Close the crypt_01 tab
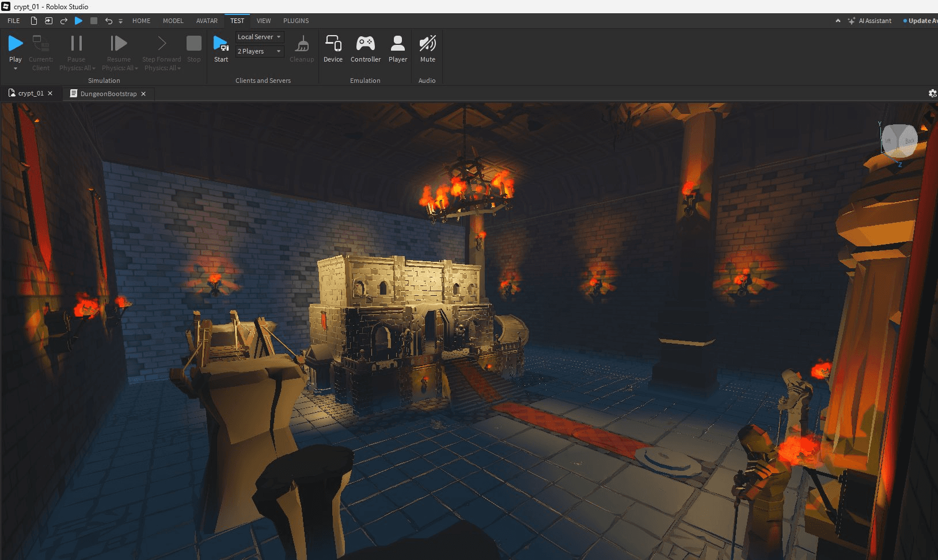The image size is (938, 560). pyautogui.click(x=50, y=93)
